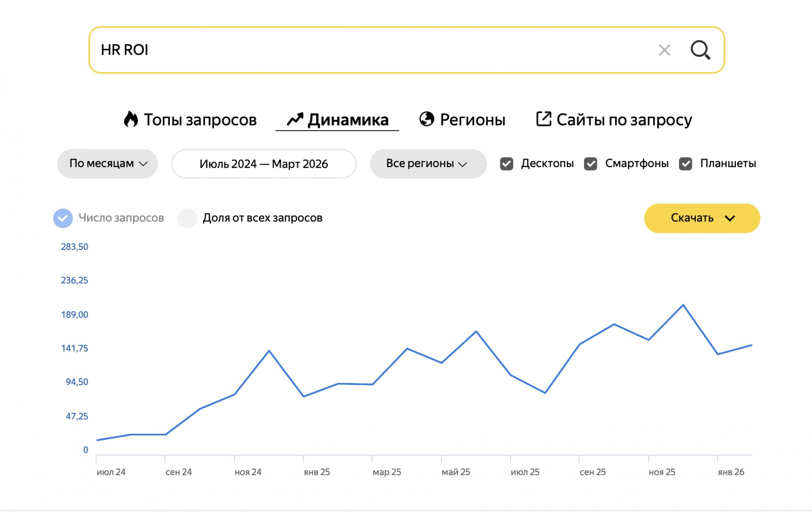Click the globe icon beside Регионы
Viewport: 812px width, 512px height.
[427, 119]
